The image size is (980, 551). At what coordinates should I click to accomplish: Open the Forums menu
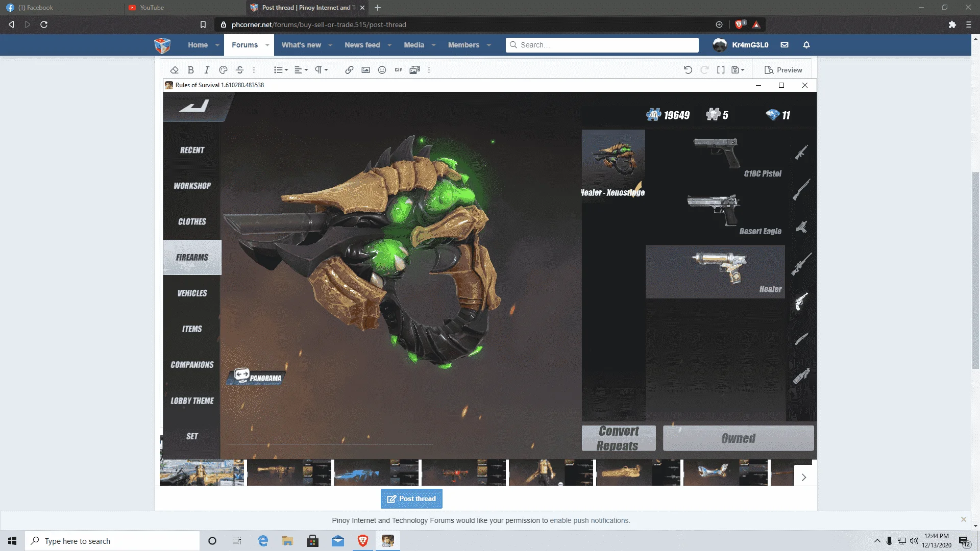pyautogui.click(x=244, y=45)
